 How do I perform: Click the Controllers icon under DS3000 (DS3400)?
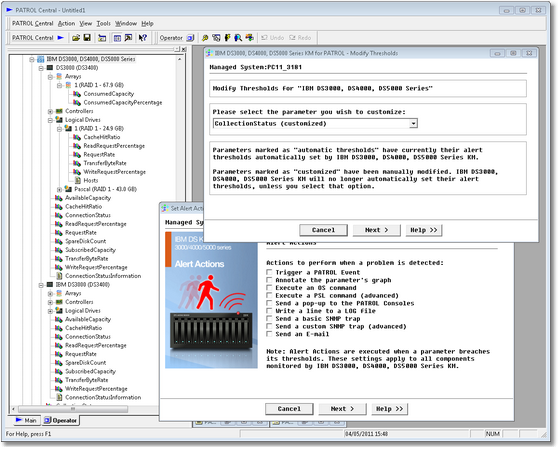(x=59, y=111)
